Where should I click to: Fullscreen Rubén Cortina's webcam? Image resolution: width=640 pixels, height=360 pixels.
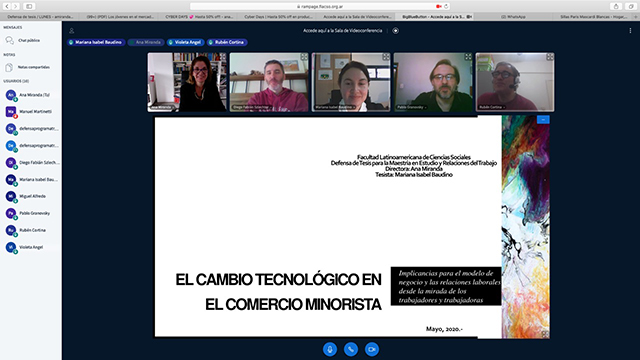point(550,57)
